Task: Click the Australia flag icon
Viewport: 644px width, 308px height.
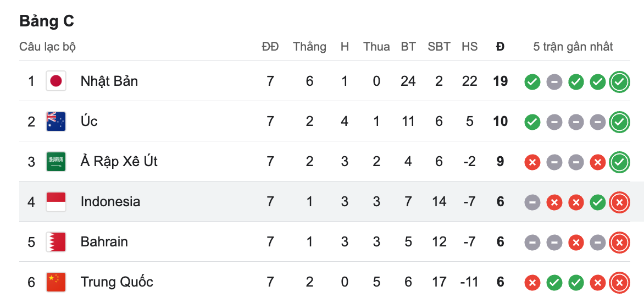Action: 55,122
